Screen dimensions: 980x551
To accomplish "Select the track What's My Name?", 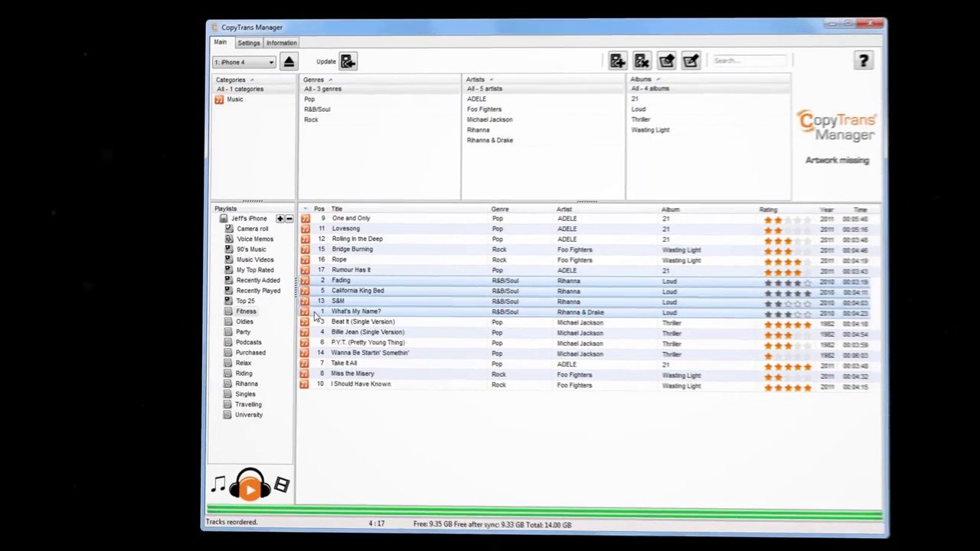I will [x=356, y=311].
